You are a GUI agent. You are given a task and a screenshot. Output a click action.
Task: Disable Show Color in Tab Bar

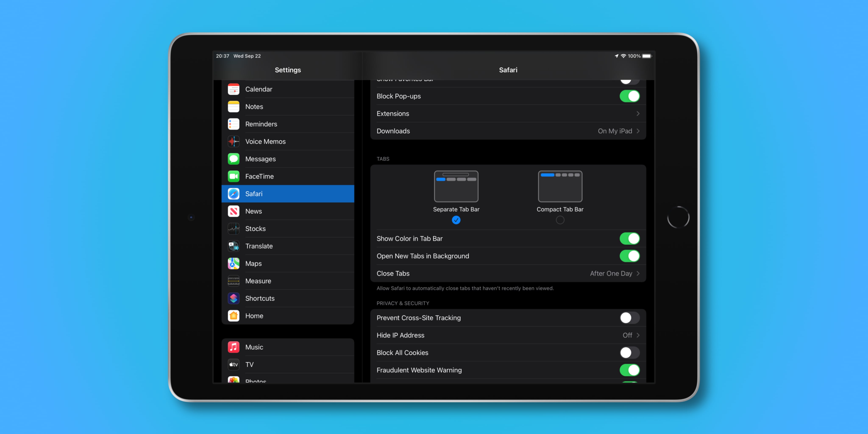tap(629, 239)
